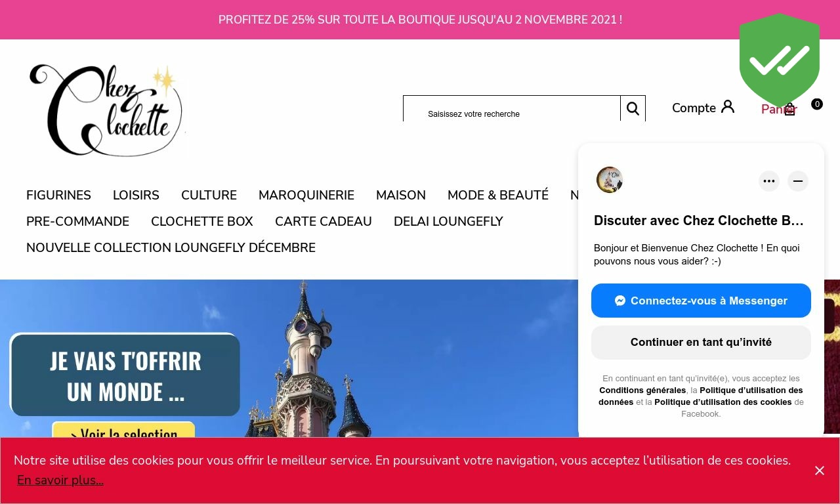
Task: Minimize the Messenger chat widget
Action: (798, 181)
